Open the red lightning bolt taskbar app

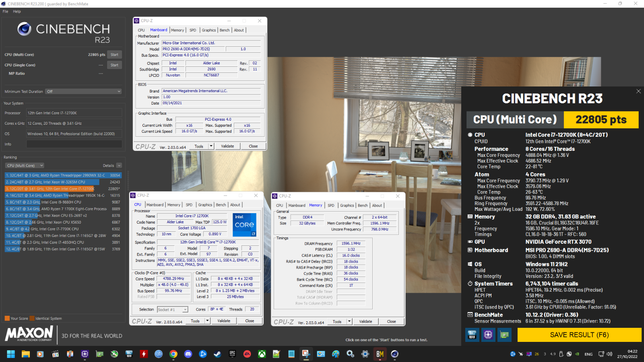coord(144,354)
